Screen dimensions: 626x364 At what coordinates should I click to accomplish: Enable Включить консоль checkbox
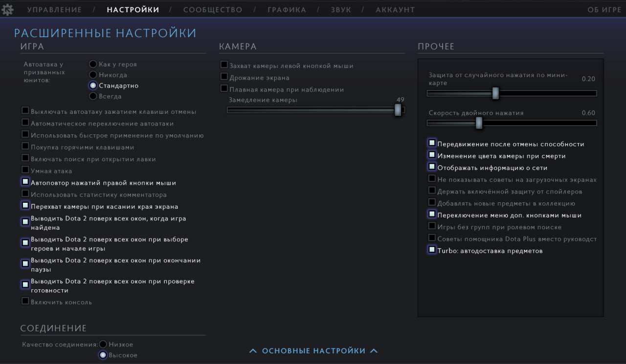pos(25,301)
